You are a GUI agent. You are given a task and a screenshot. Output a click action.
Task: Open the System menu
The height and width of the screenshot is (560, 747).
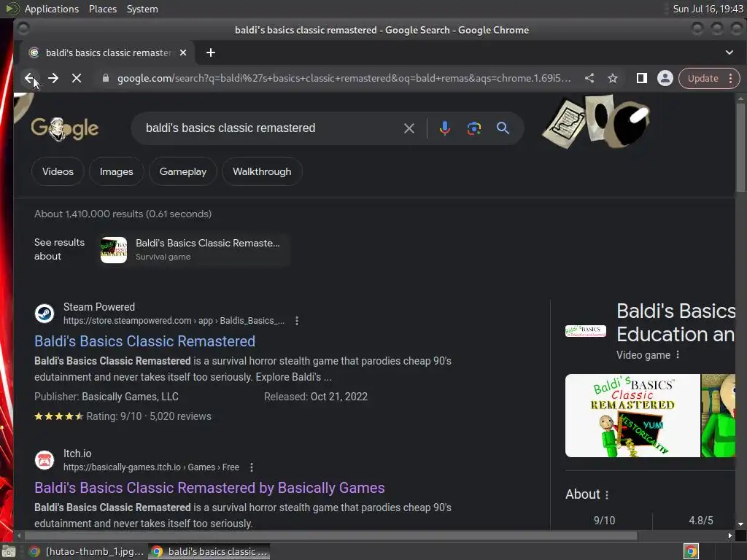[142, 9]
